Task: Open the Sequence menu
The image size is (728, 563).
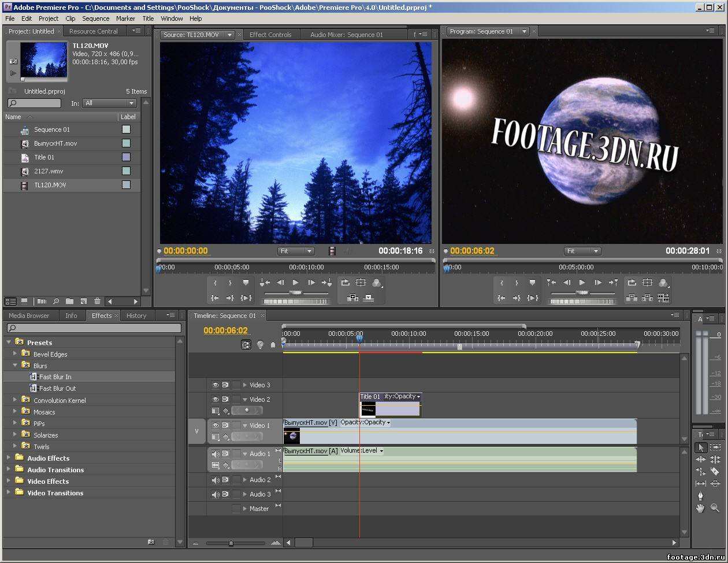Action: tap(95, 18)
